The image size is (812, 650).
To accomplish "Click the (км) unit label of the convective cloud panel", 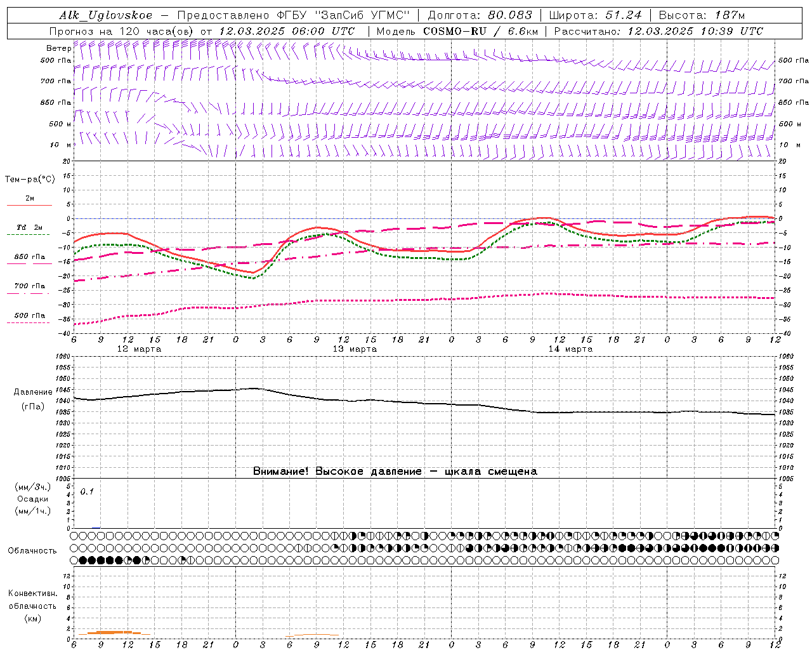I will pyautogui.click(x=32, y=618).
